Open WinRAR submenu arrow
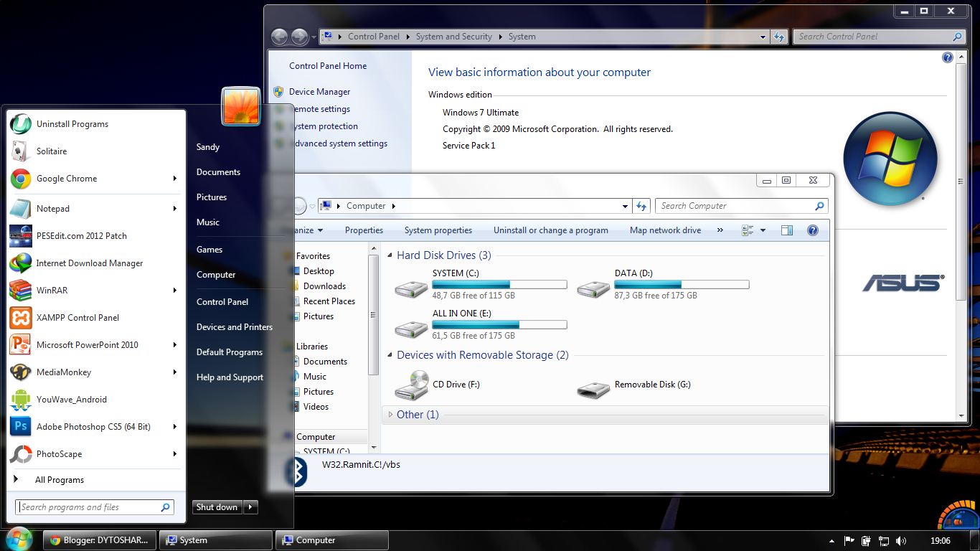Viewport: 980px width, 551px height. tap(174, 291)
